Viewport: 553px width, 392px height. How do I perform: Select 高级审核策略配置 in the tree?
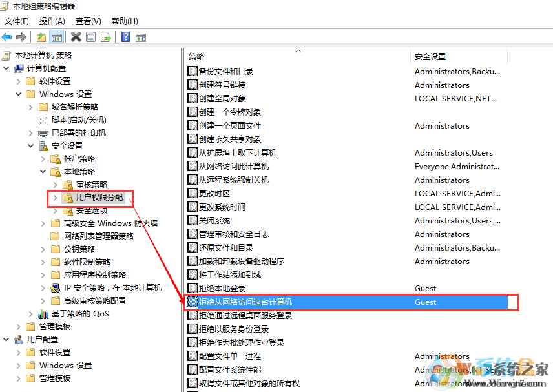(95, 301)
